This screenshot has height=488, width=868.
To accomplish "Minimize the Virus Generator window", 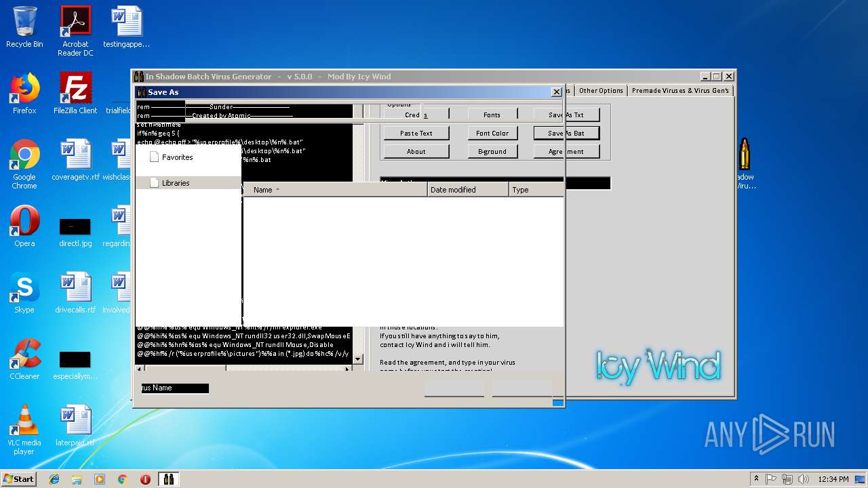I will (x=705, y=77).
